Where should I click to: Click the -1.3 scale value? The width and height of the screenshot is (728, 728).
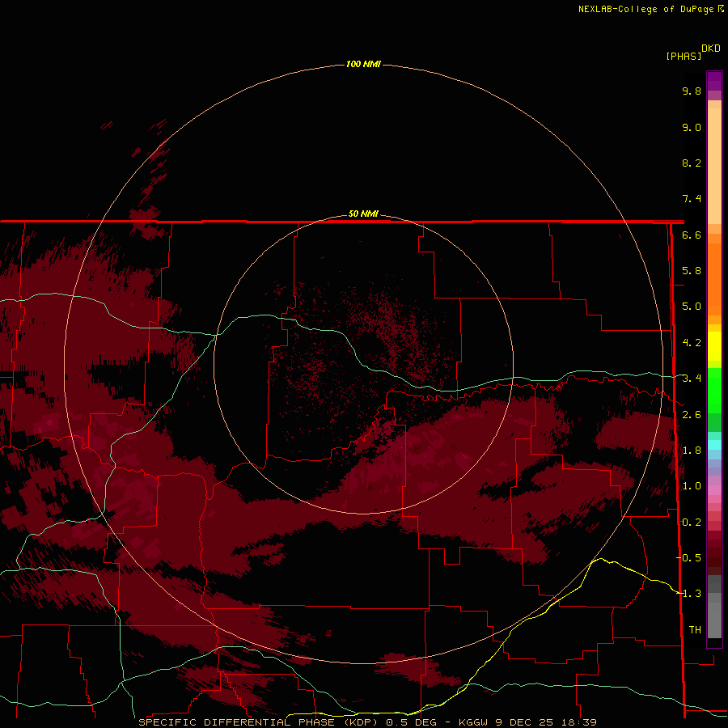tap(689, 594)
